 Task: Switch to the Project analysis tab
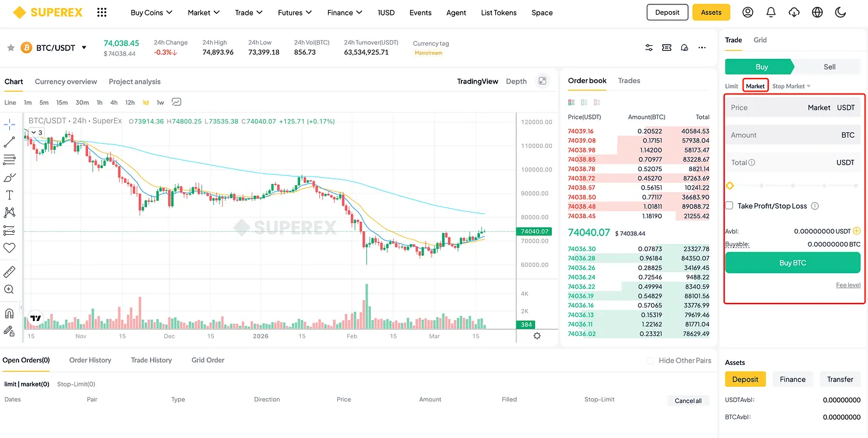click(x=135, y=82)
